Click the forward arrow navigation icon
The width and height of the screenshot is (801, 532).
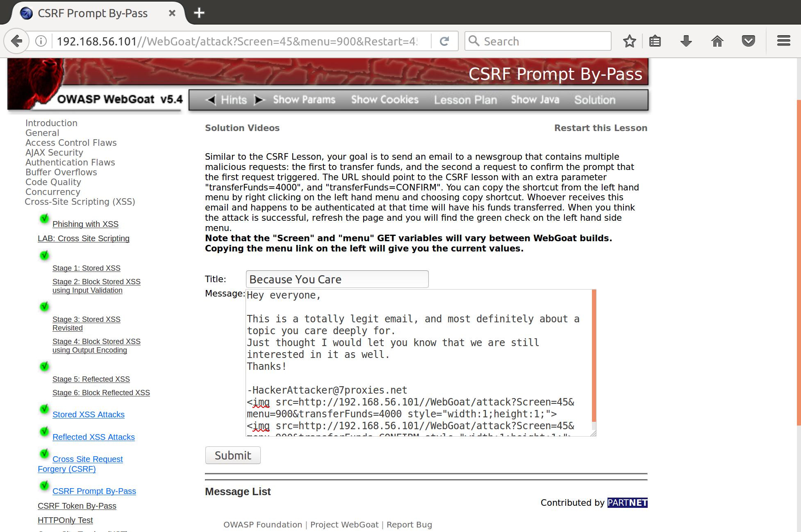259,99
